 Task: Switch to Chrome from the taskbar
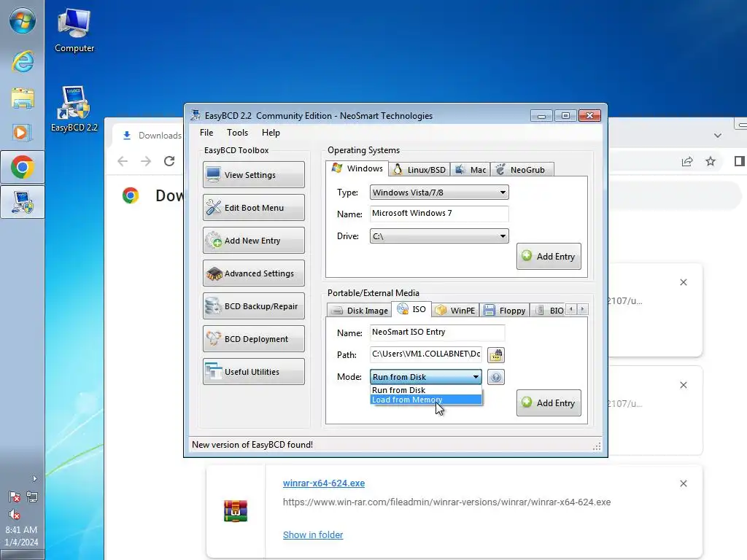point(22,167)
